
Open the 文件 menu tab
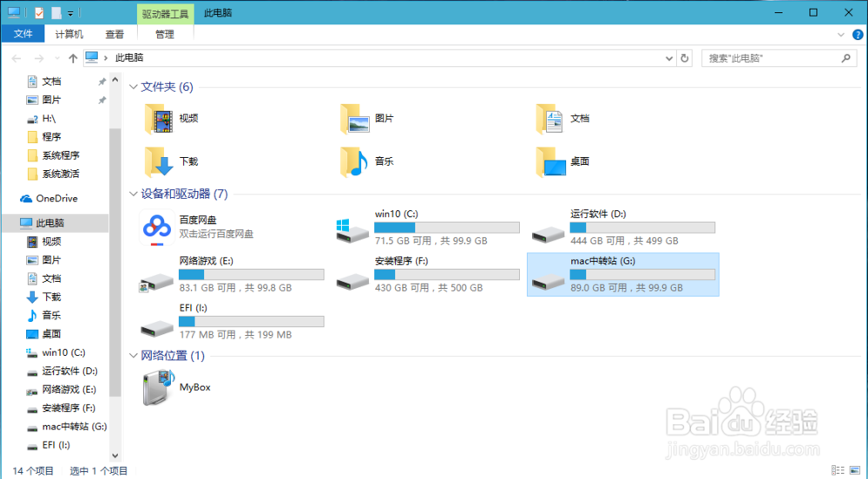23,35
